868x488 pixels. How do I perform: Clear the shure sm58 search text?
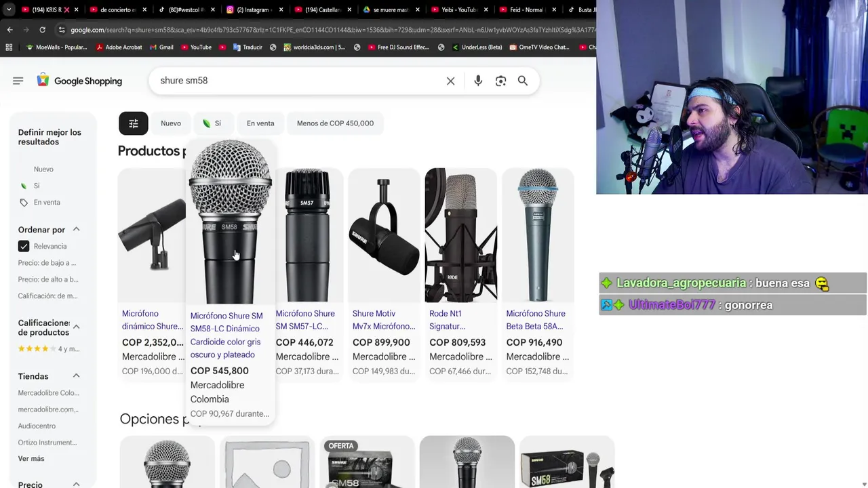pos(450,81)
